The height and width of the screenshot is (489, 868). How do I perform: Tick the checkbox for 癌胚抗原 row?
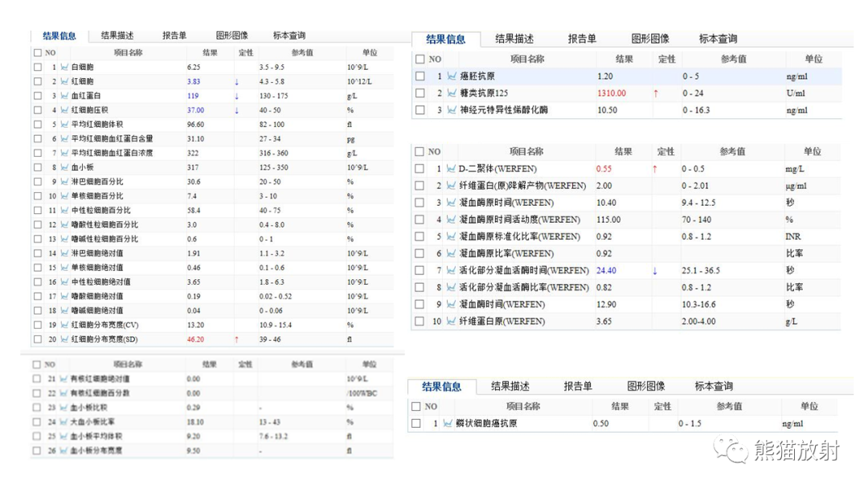click(x=420, y=76)
